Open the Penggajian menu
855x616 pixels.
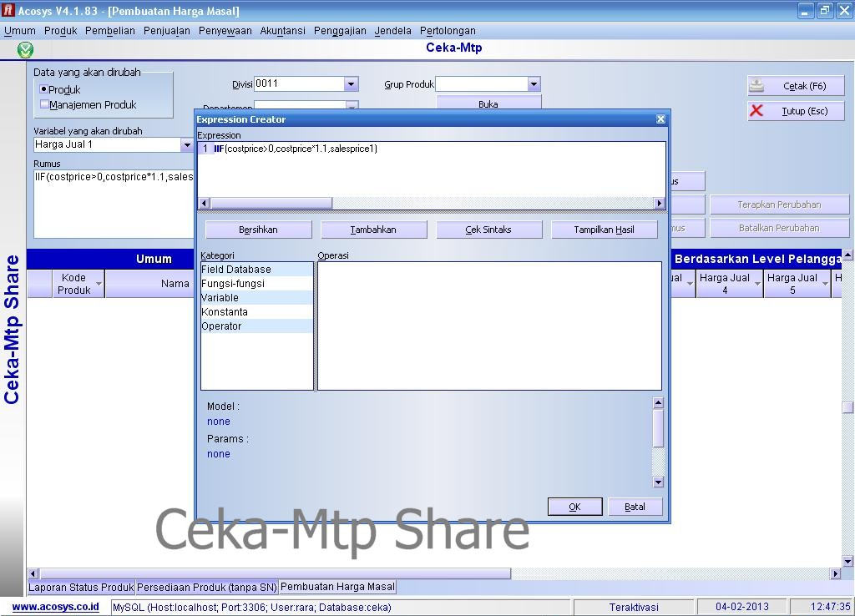tap(340, 31)
